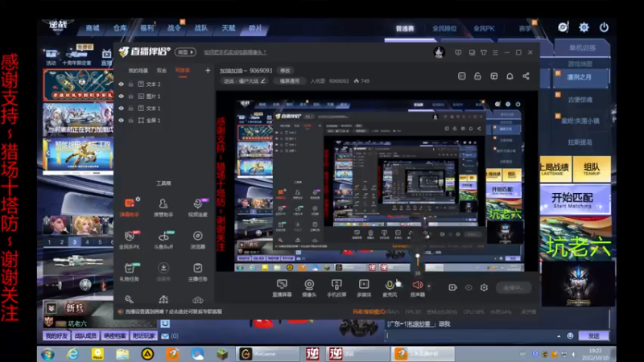This screenshot has width=644, height=362.
Task: Click the game chat input field
Action: click(470, 335)
